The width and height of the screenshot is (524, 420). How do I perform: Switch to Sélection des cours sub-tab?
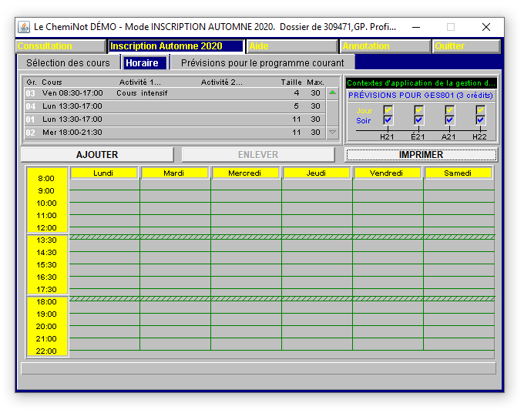pos(68,63)
